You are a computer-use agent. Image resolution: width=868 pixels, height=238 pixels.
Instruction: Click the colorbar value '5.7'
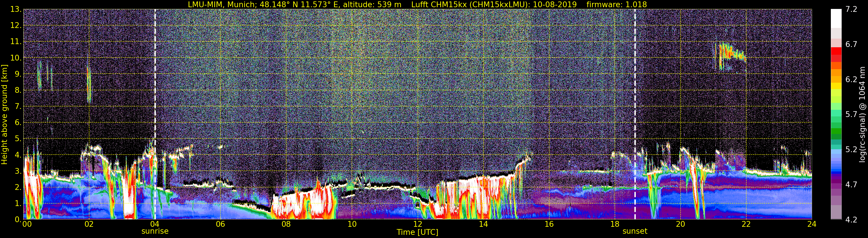click(x=851, y=114)
